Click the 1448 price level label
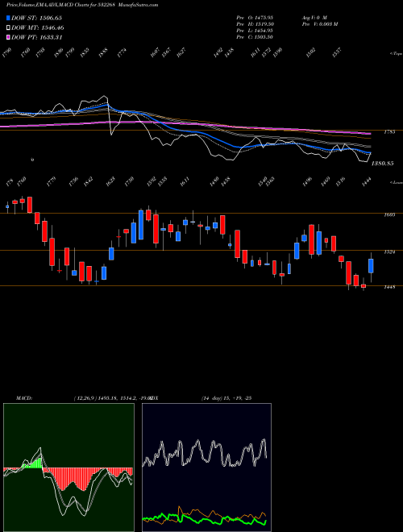The image size is (403, 532). pos(389,288)
